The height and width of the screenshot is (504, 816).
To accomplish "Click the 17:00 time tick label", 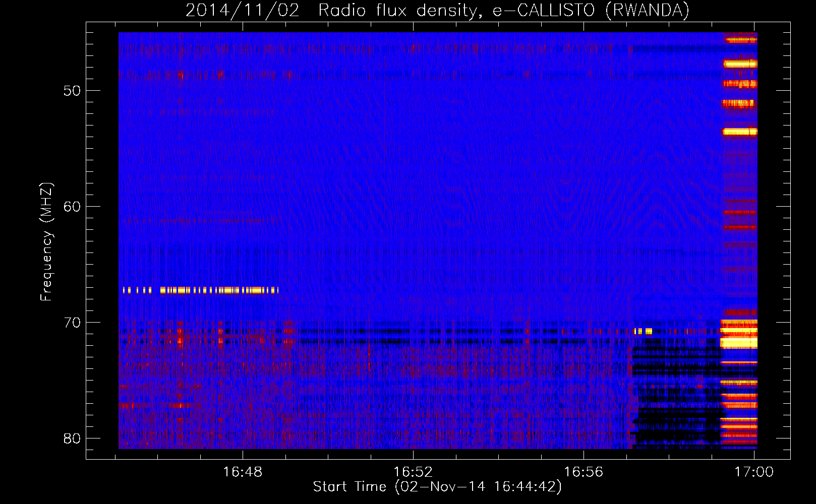I will (x=754, y=472).
